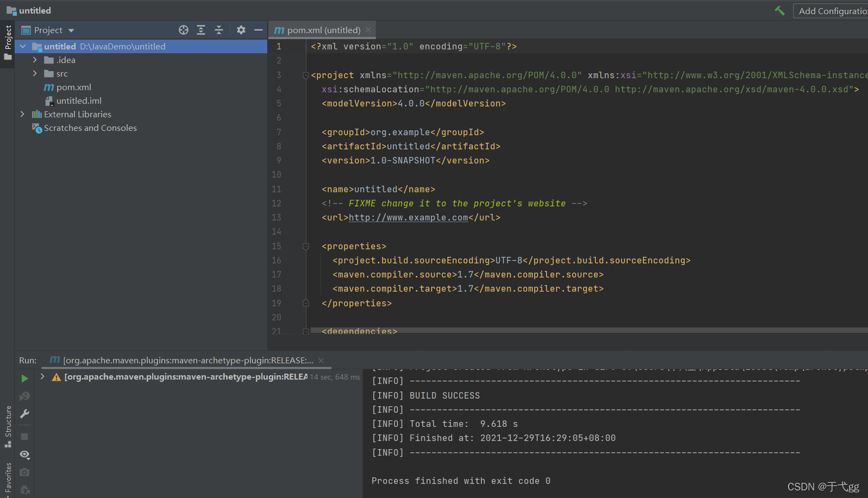This screenshot has width=868, height=498.
Task: Open Project panel settings gear
Action: click(x=241, y=30)
